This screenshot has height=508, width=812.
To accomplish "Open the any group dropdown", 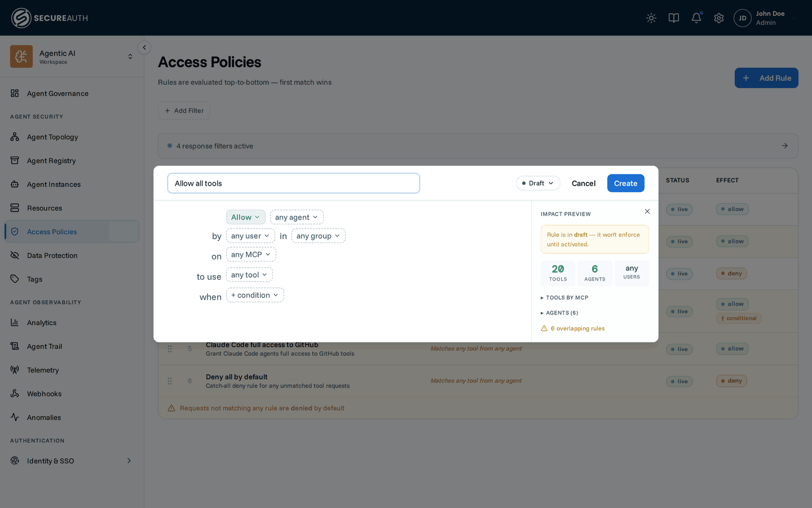I will [x=319, y=236].
